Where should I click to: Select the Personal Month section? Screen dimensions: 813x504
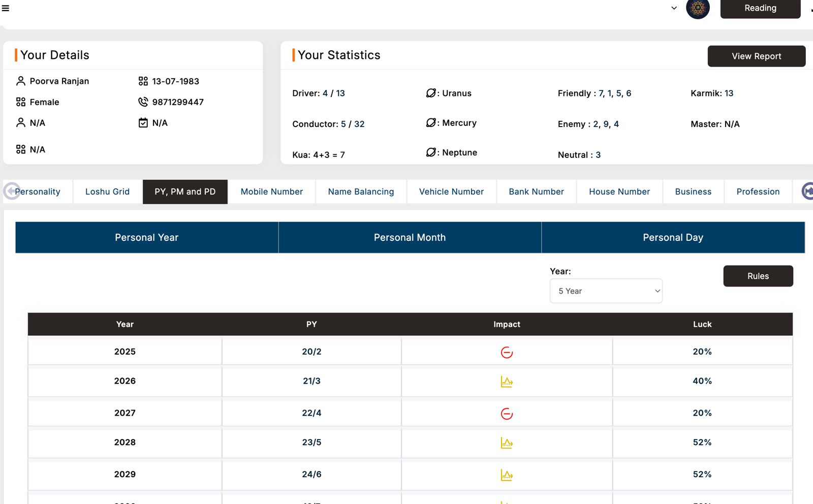(x=410, y=237)
